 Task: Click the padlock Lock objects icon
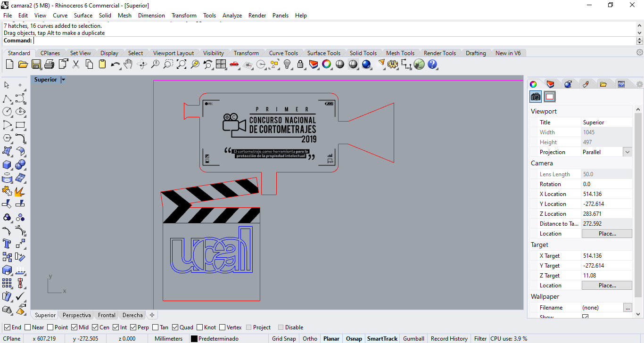300,64
